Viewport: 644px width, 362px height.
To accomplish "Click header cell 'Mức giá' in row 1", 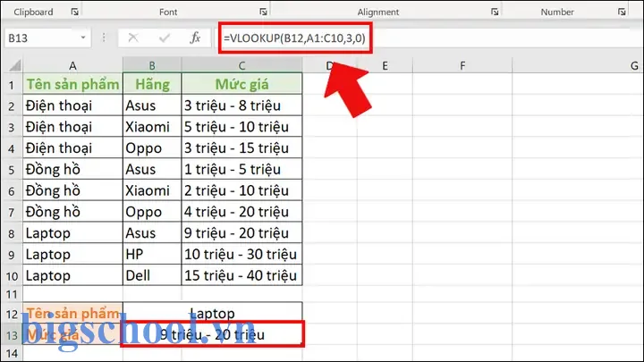I will pos(241,84).
